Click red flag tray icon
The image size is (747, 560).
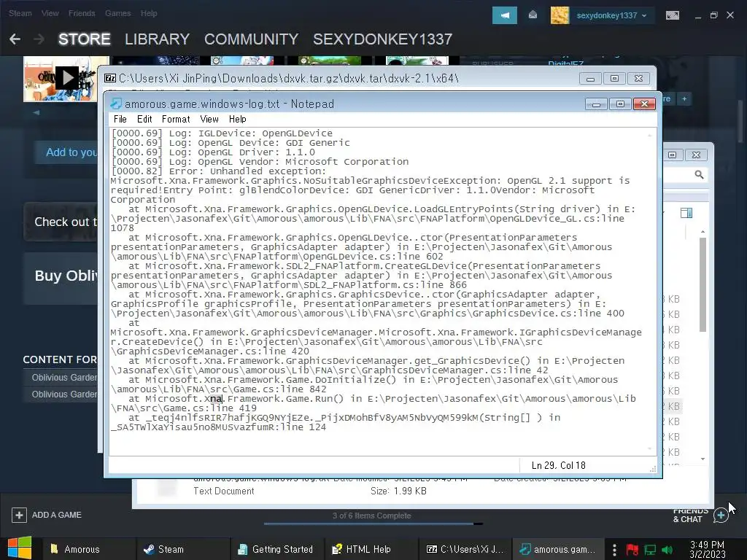pyautogui.click(x=632, y=550)
